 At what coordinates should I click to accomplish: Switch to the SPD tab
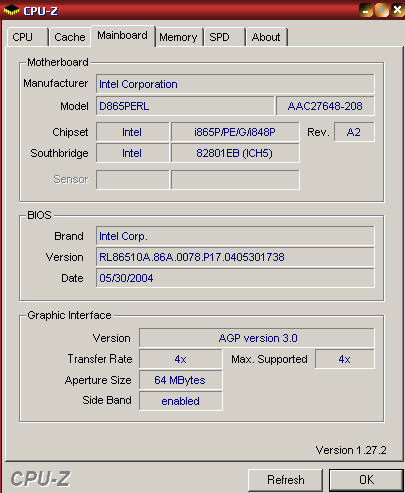pyautogui.click(x=225, y=37)
